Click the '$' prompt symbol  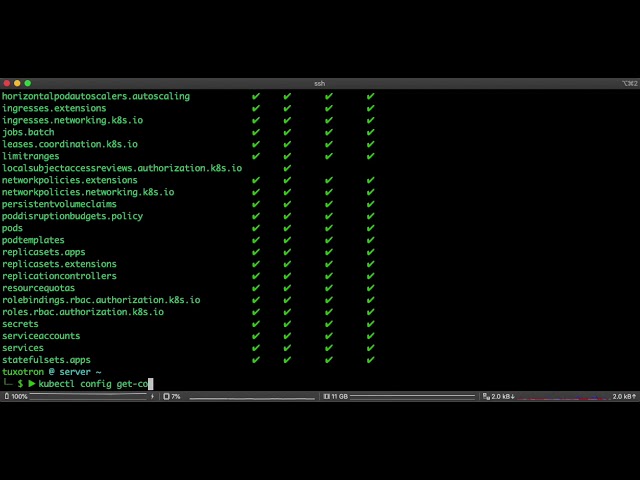click(20, 384)
